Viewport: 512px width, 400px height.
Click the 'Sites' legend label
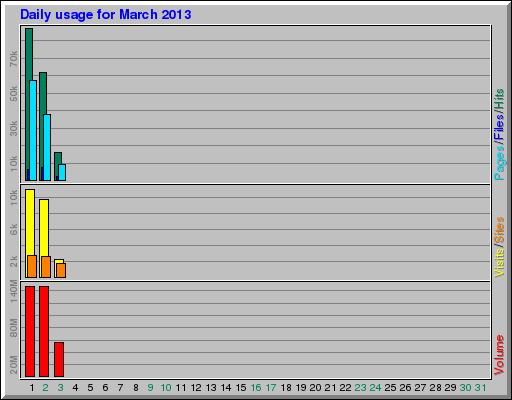[499, 230]
